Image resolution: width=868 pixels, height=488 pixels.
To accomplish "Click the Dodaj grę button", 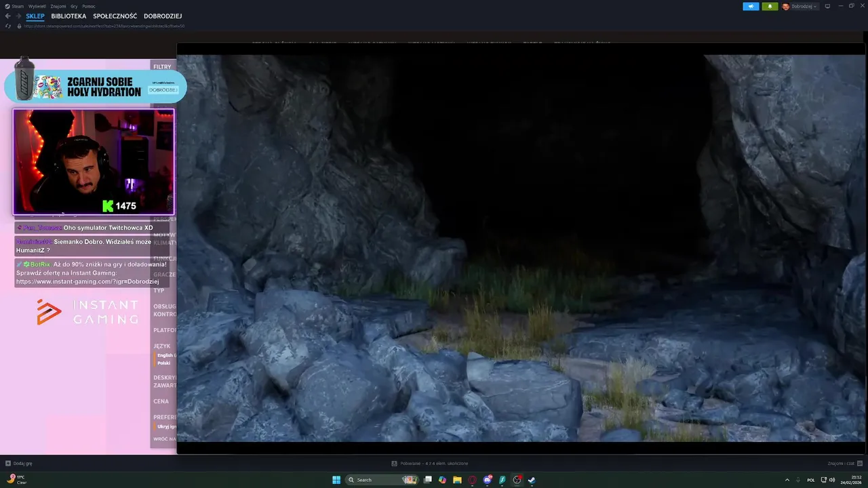I will [19, 464].
